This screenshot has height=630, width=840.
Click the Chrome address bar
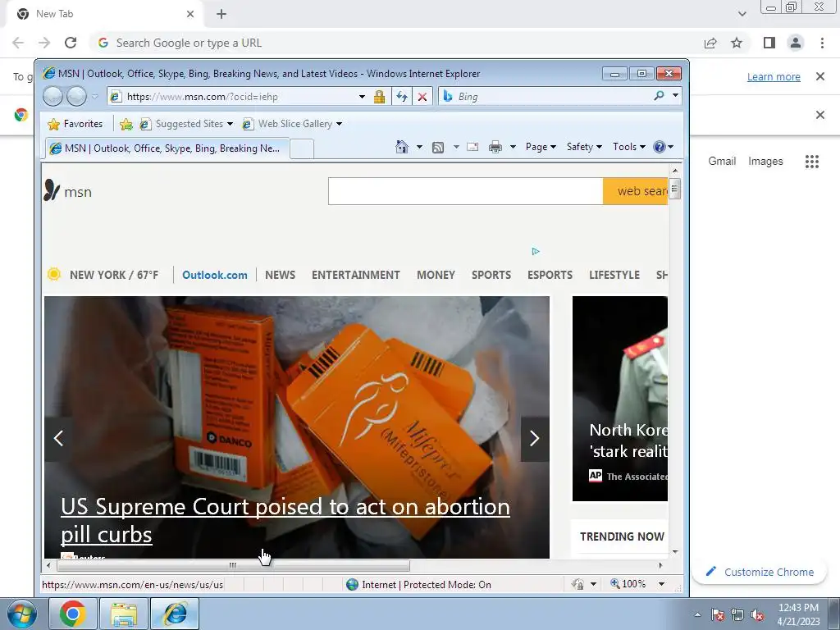coord(396,43)
